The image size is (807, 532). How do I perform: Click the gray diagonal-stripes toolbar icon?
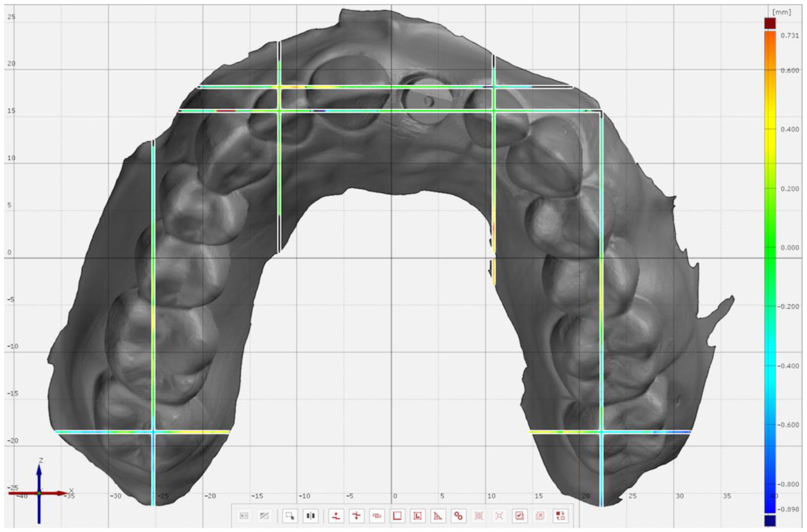264,516
